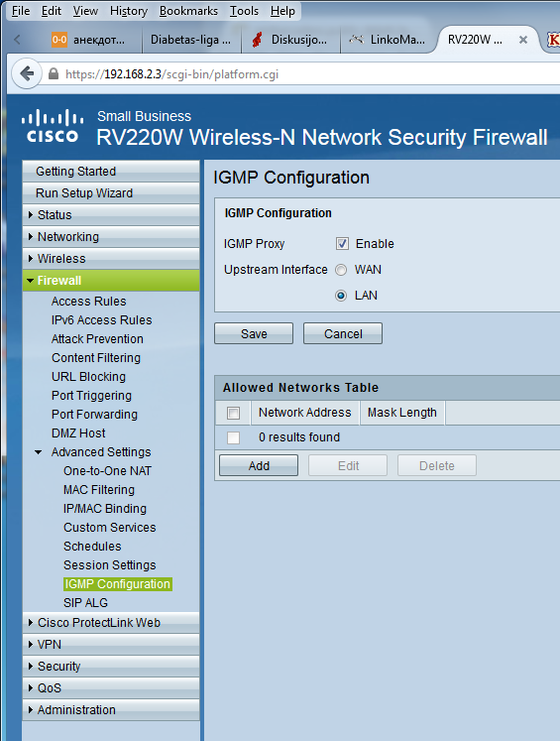560x741 pixels.
Task: Click the red favicon on Diskusijo tab
Action: [257, 40]
